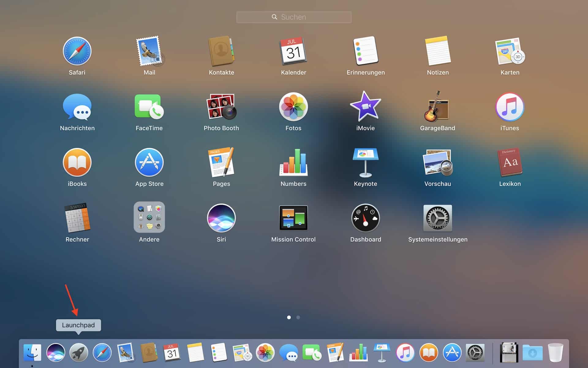Activate Siri from the Dock
The image size is (588, 368).
[x=55, y=353]
